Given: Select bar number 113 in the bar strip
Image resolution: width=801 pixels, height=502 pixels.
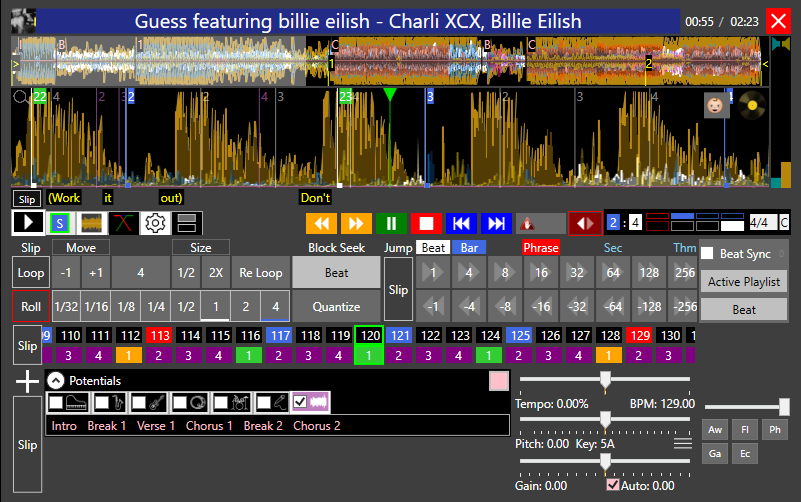Looking at the screenshot, I should [159, 336].
